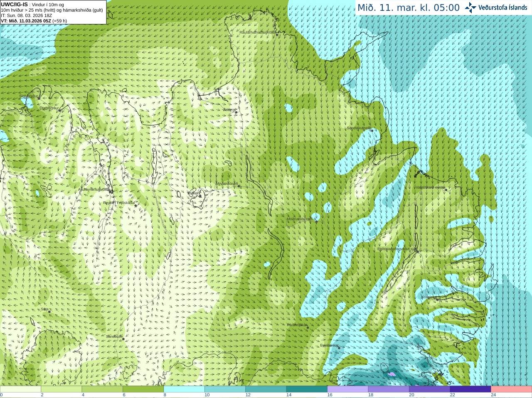Select the Ásbyrgi station label
Screen dimensions: 532x398
(x=229, y=110)
